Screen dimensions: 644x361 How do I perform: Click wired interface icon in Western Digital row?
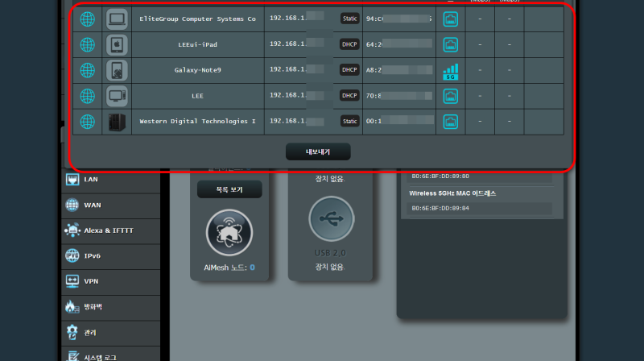[x=451, y=122]
